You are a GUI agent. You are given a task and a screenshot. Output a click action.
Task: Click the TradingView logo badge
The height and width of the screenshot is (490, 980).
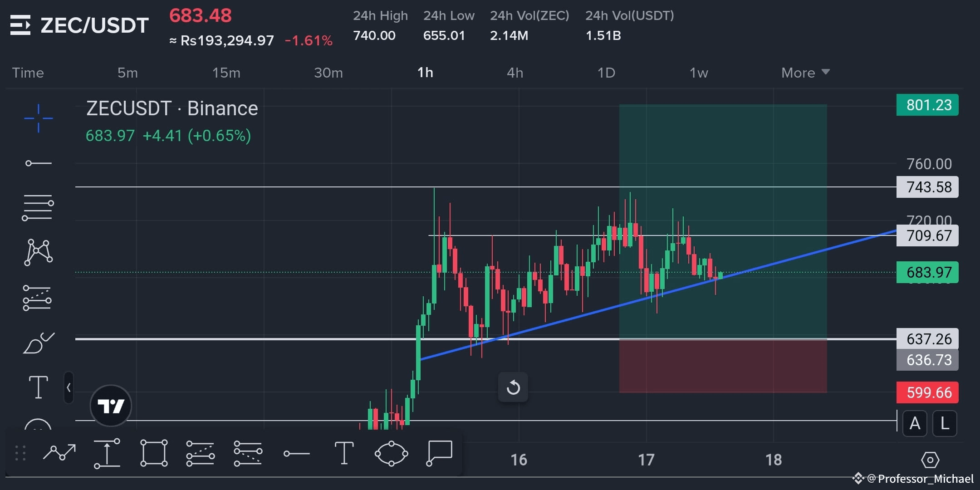[111, 406]
